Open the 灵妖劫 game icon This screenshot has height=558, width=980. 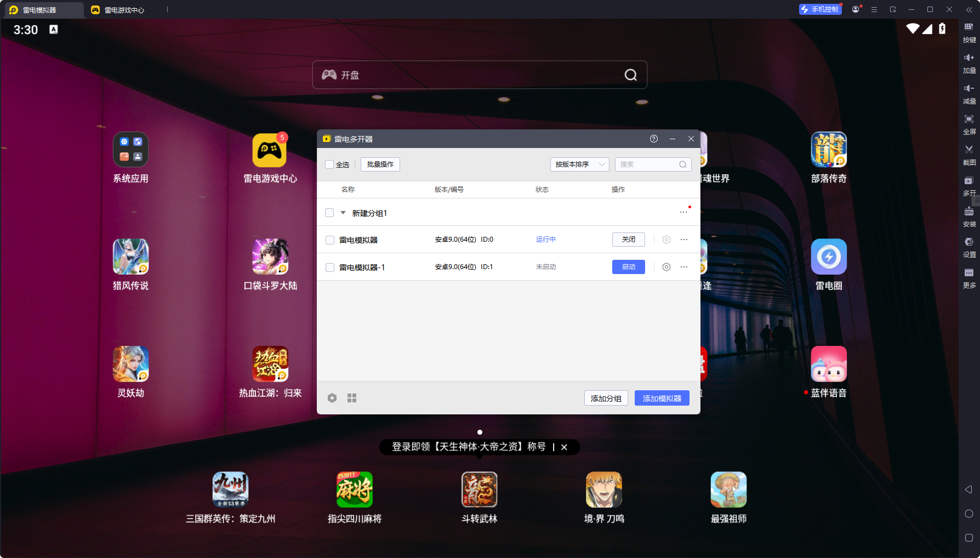click(x=130, y=364)
